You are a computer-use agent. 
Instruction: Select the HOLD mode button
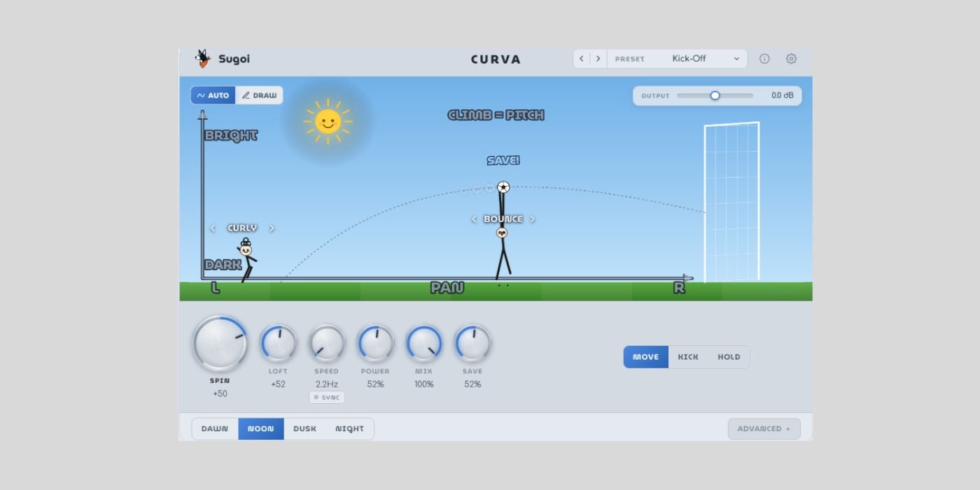point(729,357)
